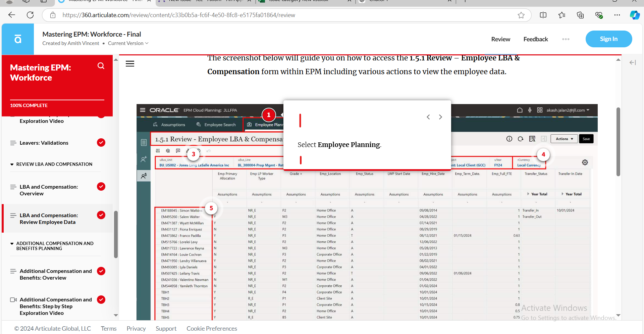Open user account dropdown akash.jalan2@jll.com
The height and width of the screenshot is (334, 644).
click(x=568, y=110)
